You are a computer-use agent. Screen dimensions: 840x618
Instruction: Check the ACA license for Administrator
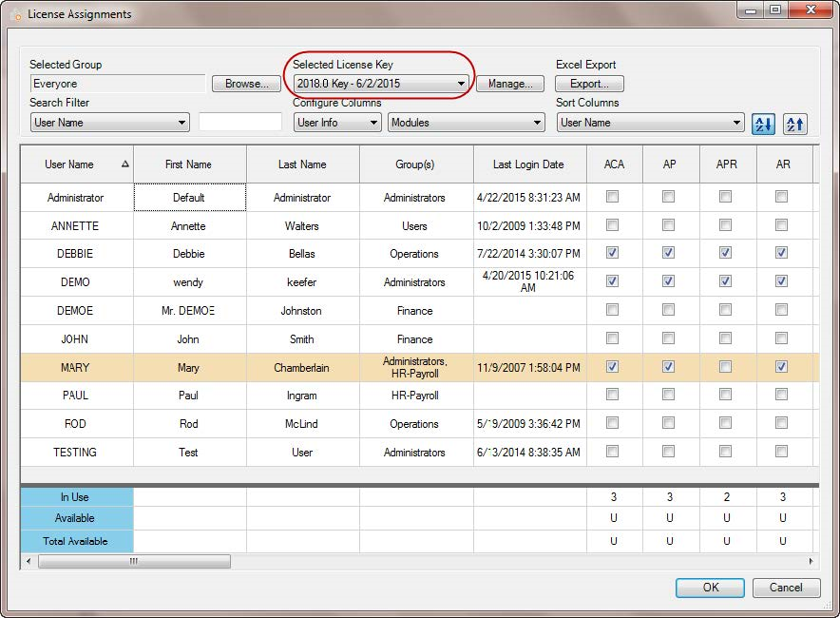(x=613, y=197)
